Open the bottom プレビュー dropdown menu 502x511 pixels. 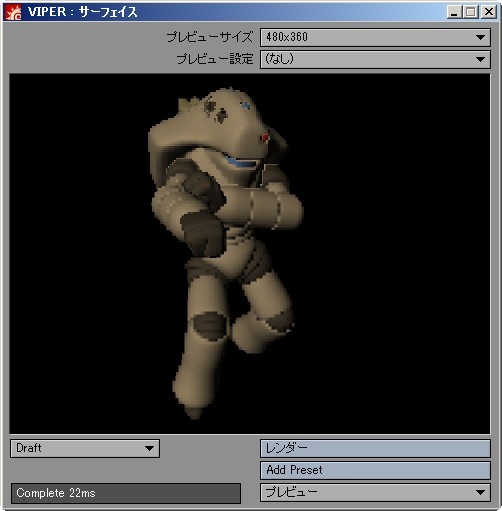click(x=375, y=492)
